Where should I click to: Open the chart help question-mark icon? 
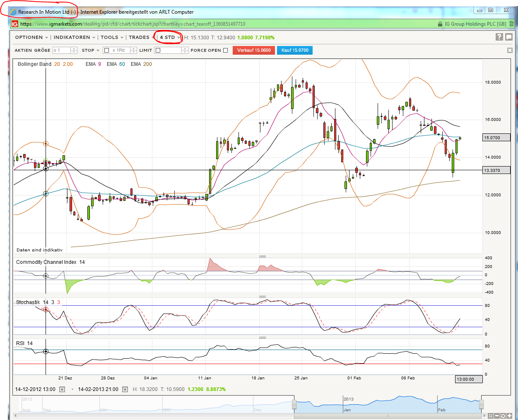point(499,37)
